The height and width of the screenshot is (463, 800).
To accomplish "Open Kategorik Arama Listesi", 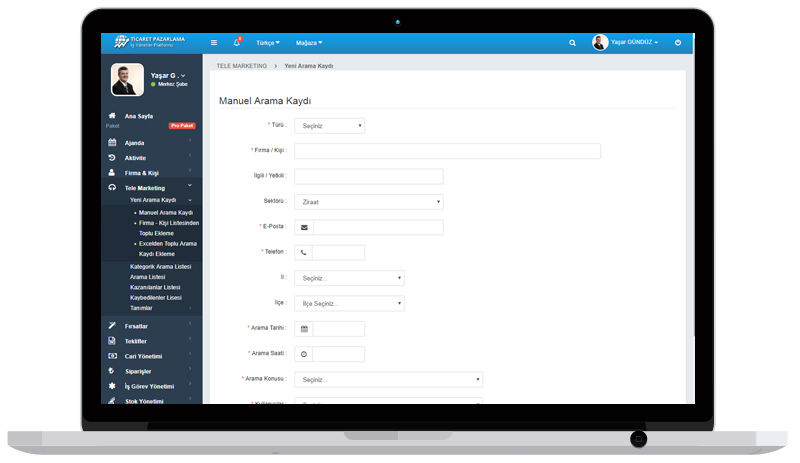I will (160, 266).
